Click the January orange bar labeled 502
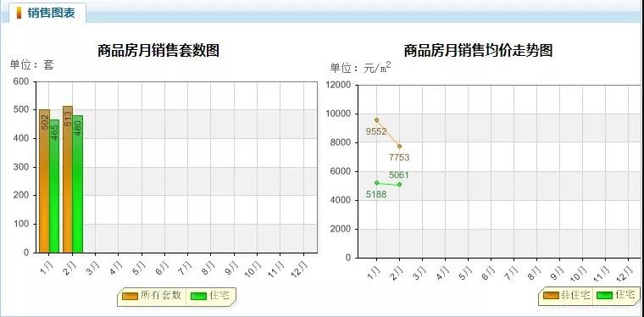Image resolution: width=644 pixels, height=317 pixels. point(44,181)
